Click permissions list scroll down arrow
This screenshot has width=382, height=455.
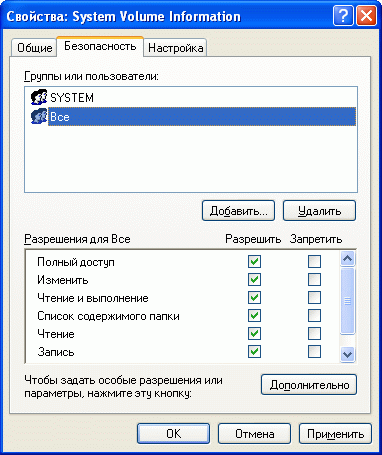347,354
